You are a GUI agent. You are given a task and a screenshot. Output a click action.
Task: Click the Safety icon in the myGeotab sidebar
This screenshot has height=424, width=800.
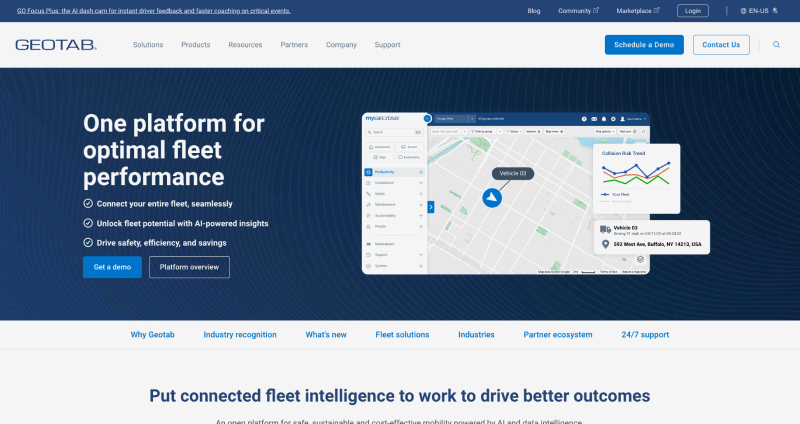368,194
